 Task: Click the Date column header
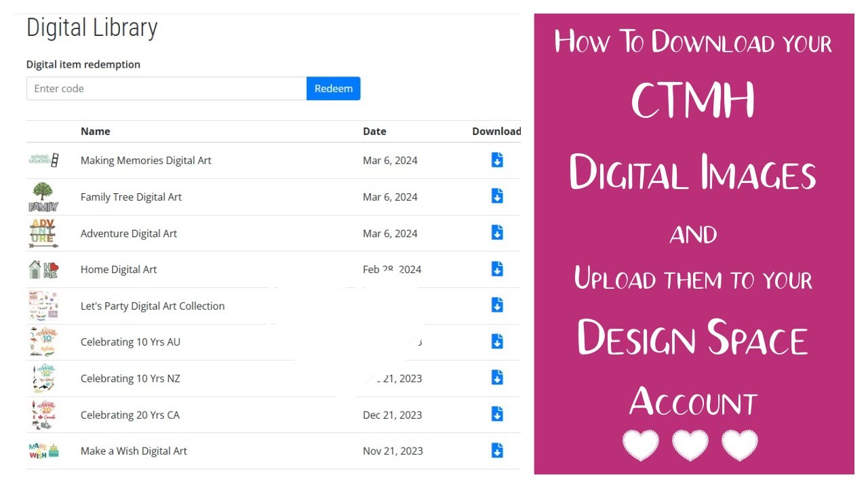click(x=374, y=131)
